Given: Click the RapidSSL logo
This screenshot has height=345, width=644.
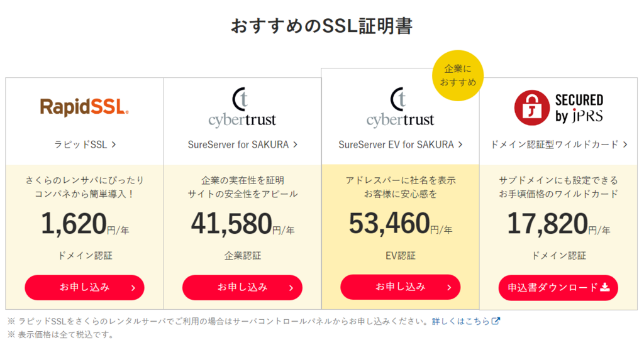Looking at the screenshot, I should point(84,107).
